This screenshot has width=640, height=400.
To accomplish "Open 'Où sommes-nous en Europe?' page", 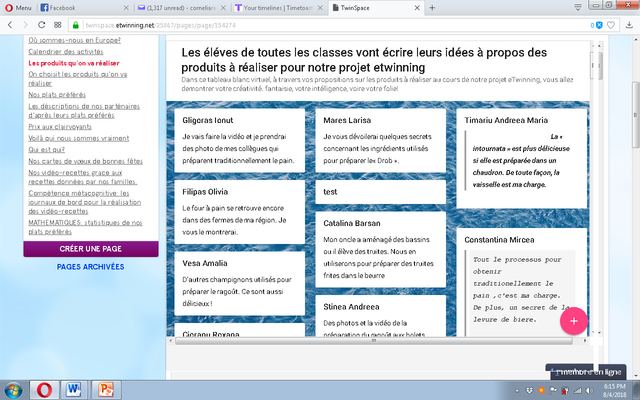I will click(74, 40).
